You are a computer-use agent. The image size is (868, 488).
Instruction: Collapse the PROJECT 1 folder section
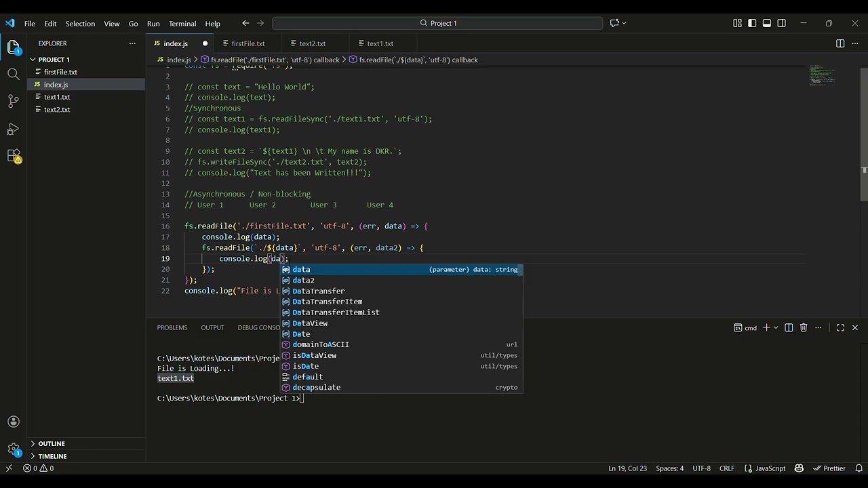86,60
